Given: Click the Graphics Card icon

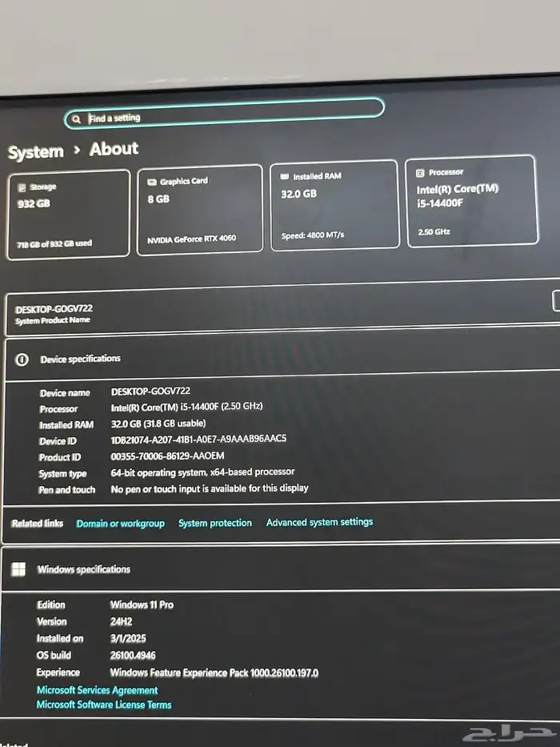Looking at the screenshot, I should [152, 182].
